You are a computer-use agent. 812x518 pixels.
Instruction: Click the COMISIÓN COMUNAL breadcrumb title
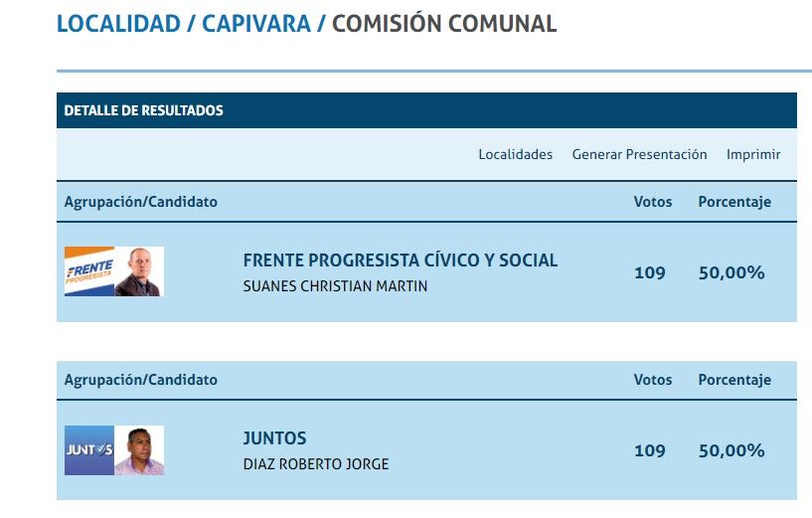click(444, 24)
